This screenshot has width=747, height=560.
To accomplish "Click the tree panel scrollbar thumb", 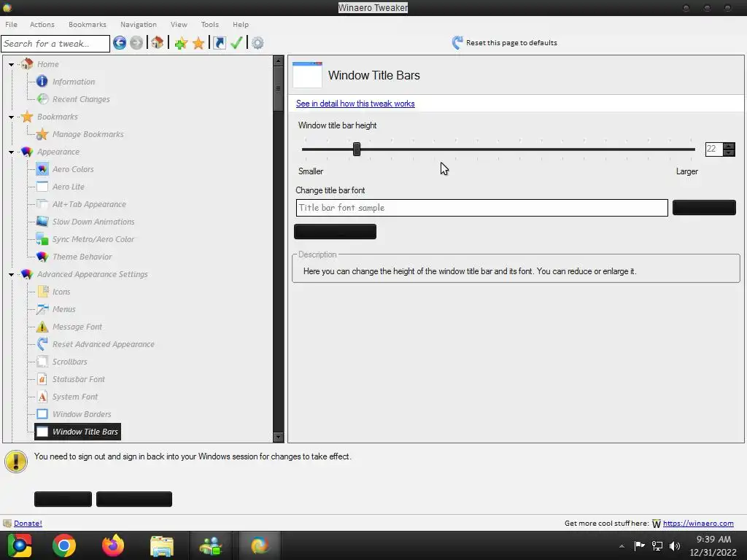I will click(x=278, y=88).
